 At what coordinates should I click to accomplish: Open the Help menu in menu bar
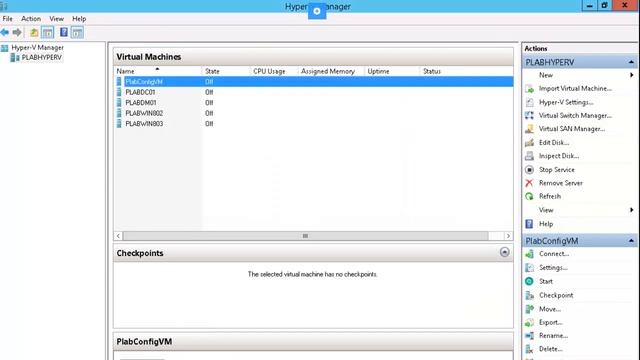coord(79,19)
